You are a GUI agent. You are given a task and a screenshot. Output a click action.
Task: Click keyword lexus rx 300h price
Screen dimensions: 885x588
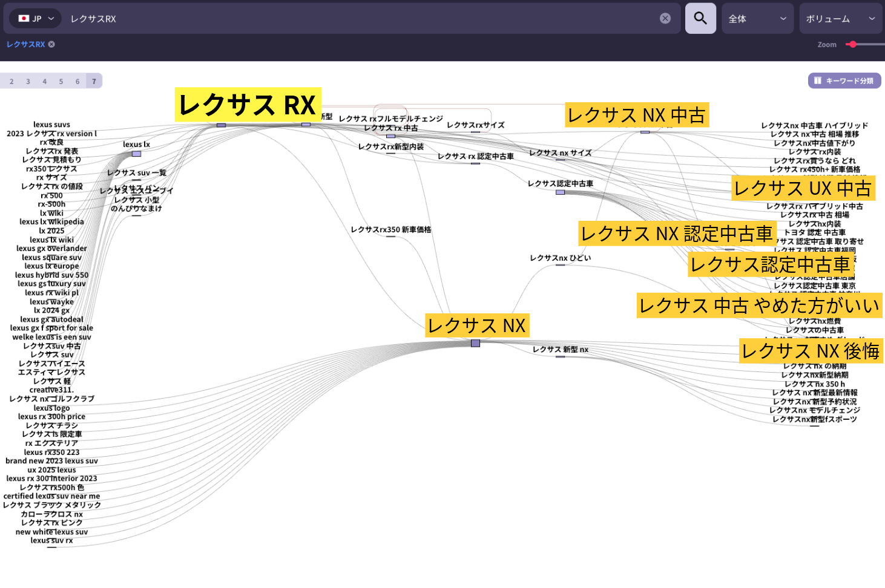[51, 417]
